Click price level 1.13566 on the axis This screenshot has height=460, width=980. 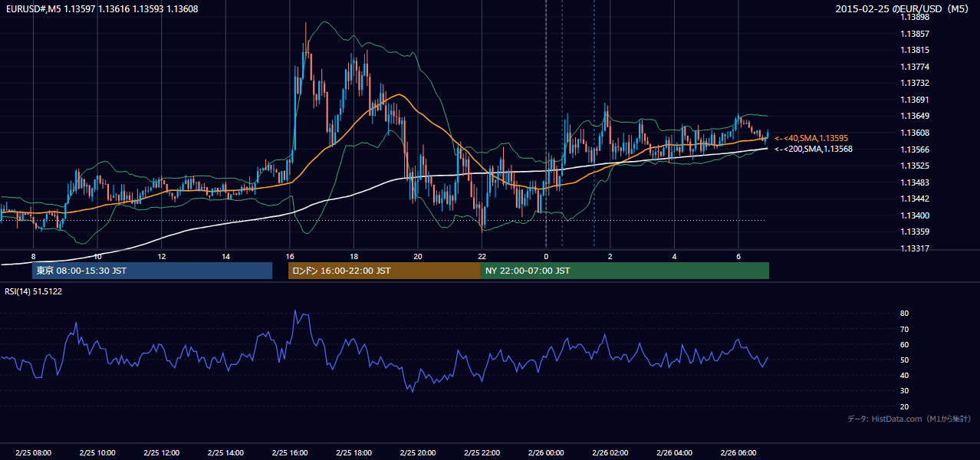(915, 149)
